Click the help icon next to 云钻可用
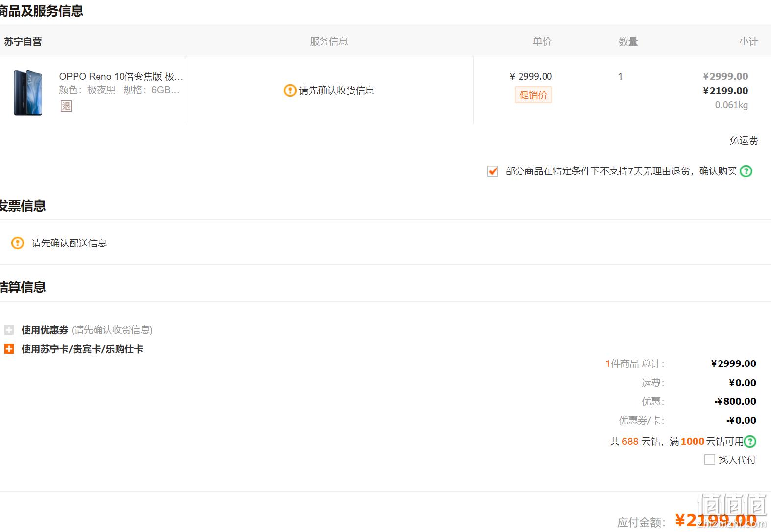Viewport: 771px width, 532px height. click(x=750, y=441)
